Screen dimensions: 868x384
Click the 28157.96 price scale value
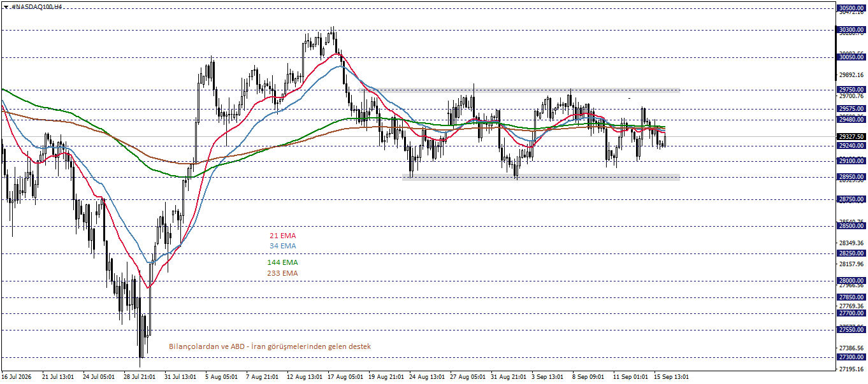(851, 264)
